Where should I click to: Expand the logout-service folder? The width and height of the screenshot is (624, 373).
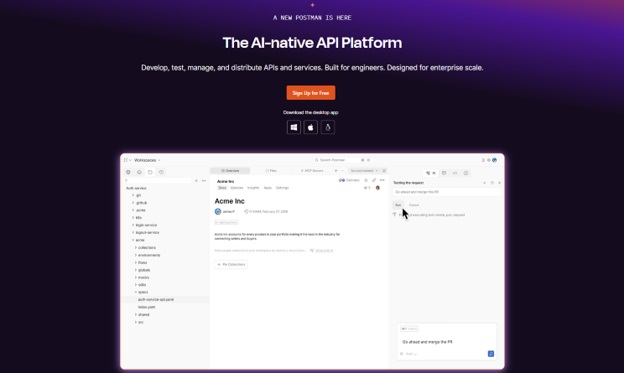pyautogui.click(x=133, y=232)
